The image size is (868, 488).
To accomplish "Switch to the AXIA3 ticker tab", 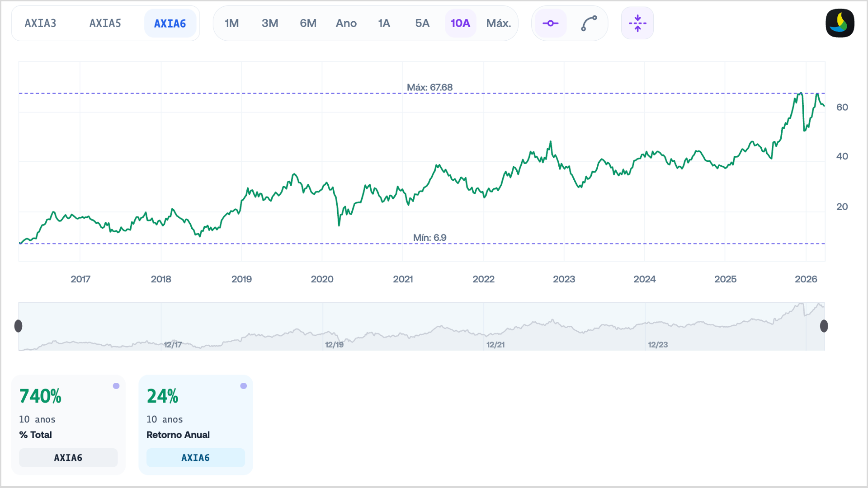I will click(41, 23).
